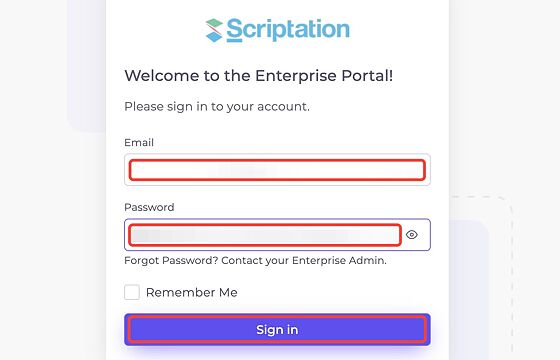This screenshot has width=560, height=360.
Task: Show password using the eye icon
Action: [412, 235]
